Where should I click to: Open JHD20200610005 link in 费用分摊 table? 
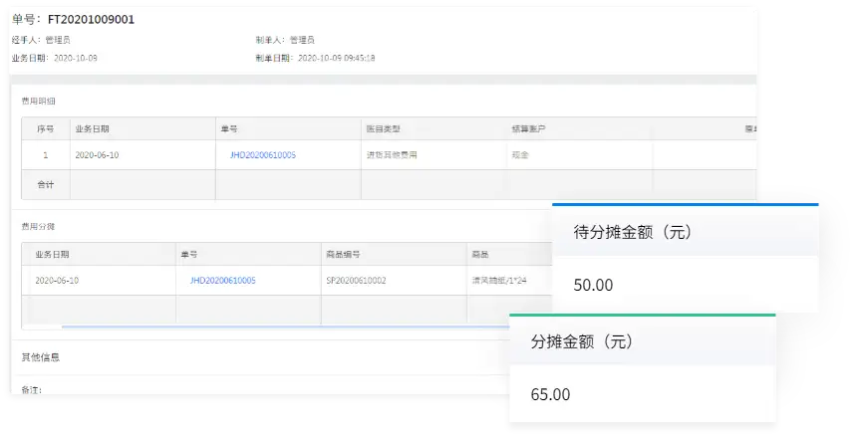(x=222, y=281)
